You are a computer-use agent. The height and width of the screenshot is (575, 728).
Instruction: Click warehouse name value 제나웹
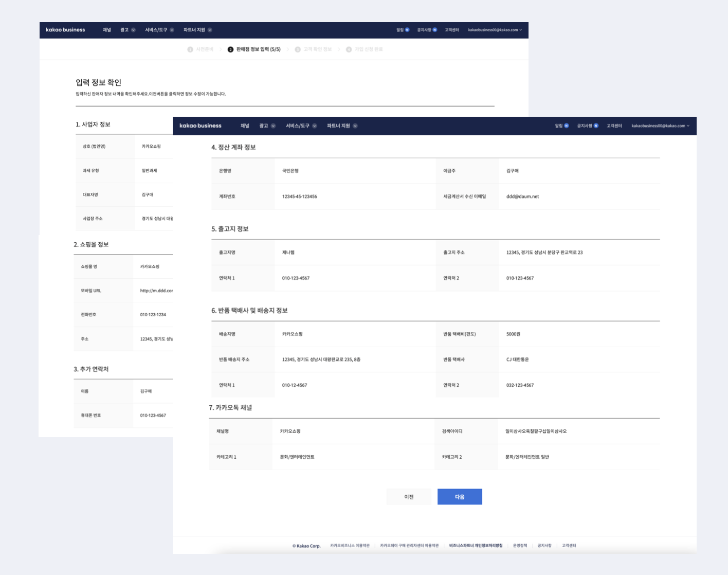pos(288,253)
